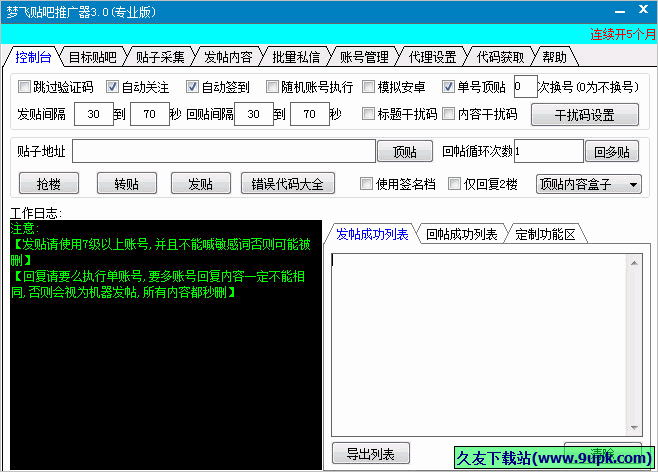The height and width of the screenshot is (472, 658).
Task: Close the 梦飞贴吧推广器 window
Action: click(x=643, y=10)
